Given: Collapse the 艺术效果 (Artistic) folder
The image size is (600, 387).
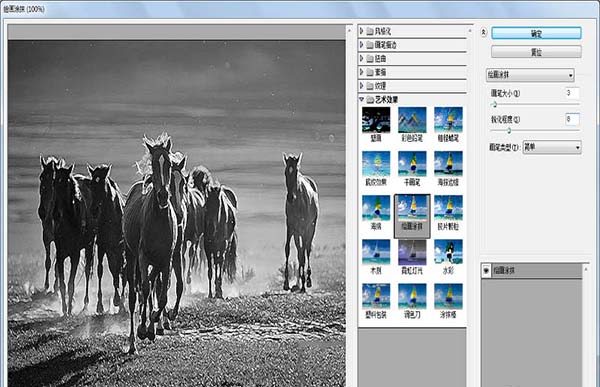Looking at the screenshot, I should coord(362,99).
